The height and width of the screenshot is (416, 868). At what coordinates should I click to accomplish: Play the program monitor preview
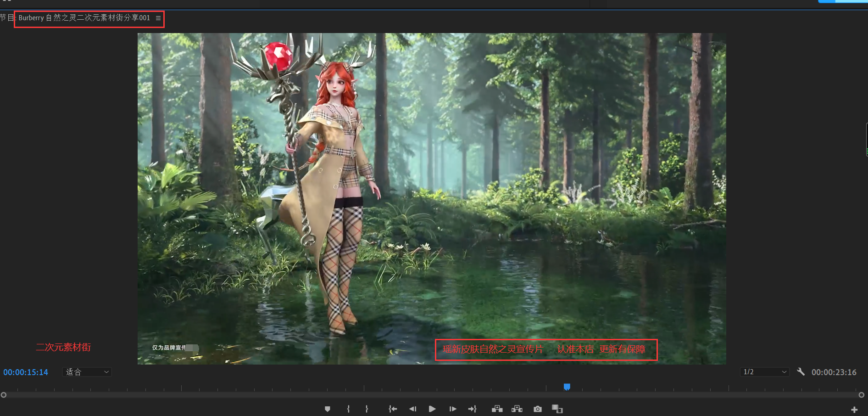(x=432, y=409)
